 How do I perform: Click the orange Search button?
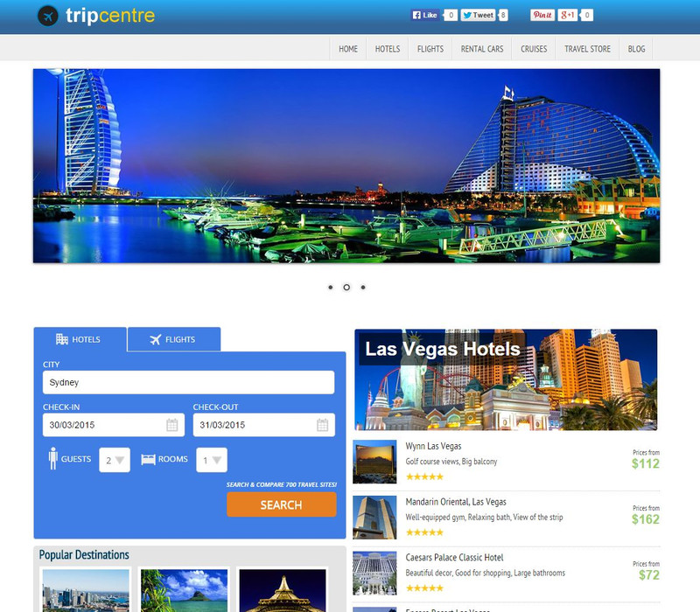point(282,504)
